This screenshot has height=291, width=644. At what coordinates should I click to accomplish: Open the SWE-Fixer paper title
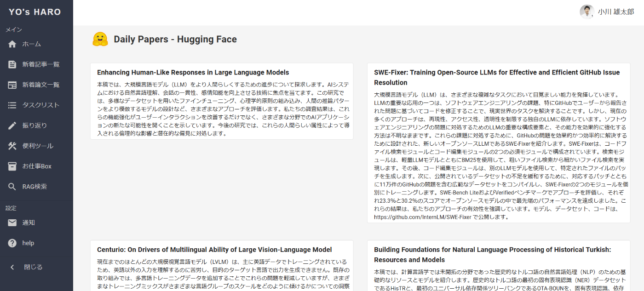(497, 77)
